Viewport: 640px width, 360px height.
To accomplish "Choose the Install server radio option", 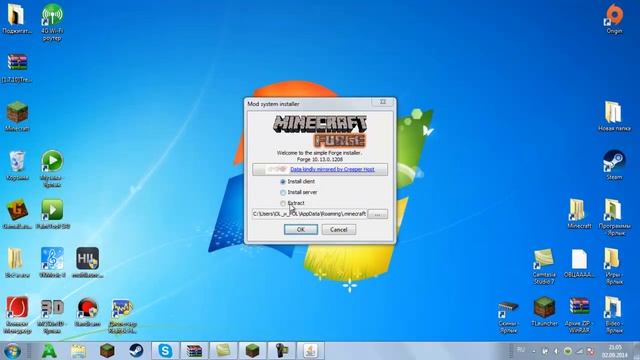I will click(283, 192).
